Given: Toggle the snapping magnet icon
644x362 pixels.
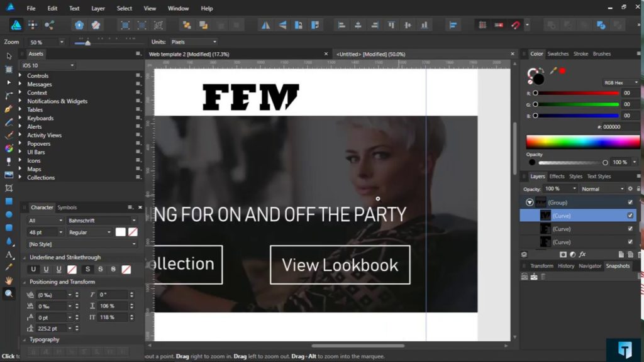Looking at the screenshot, I should click(516, 25).
